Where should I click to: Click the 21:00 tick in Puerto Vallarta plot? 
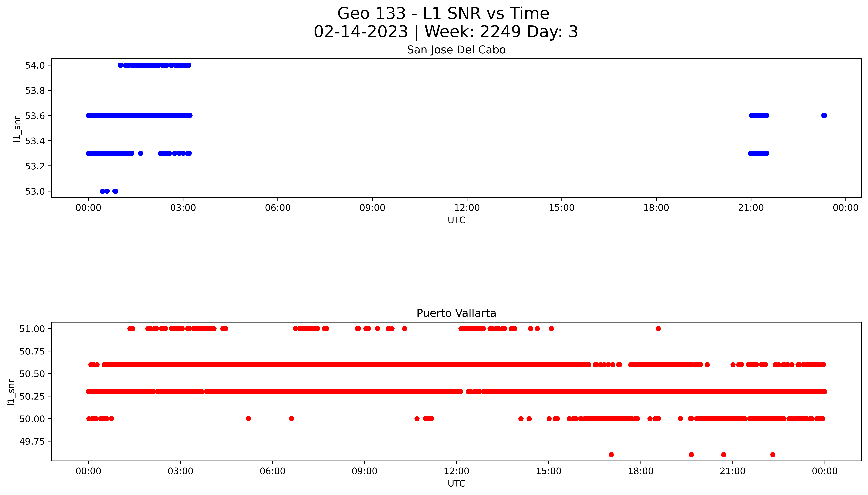click(733, 471)
